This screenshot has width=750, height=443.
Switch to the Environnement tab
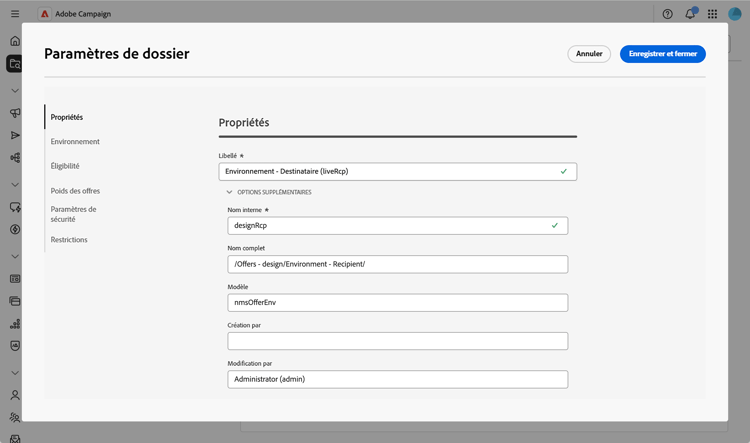pos(75,142)
